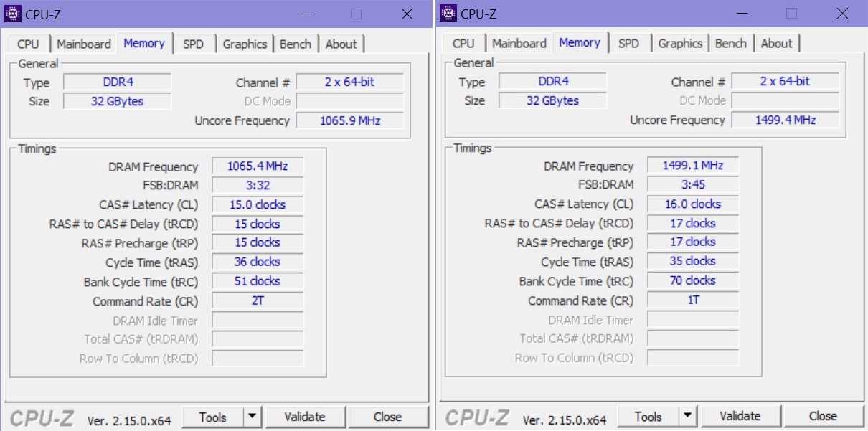This screenshot has height=431, width=868.
Task: Click the CPU-Z icon in right window title
Action: (448, 13)
